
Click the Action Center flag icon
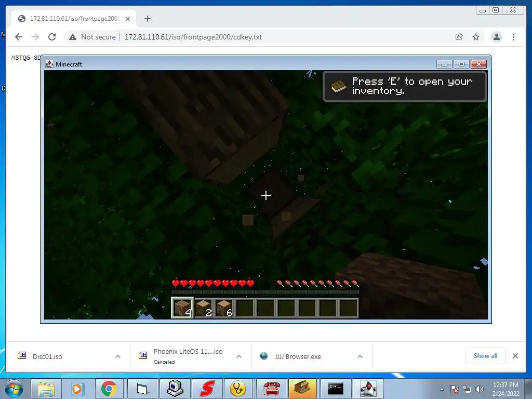455,389
